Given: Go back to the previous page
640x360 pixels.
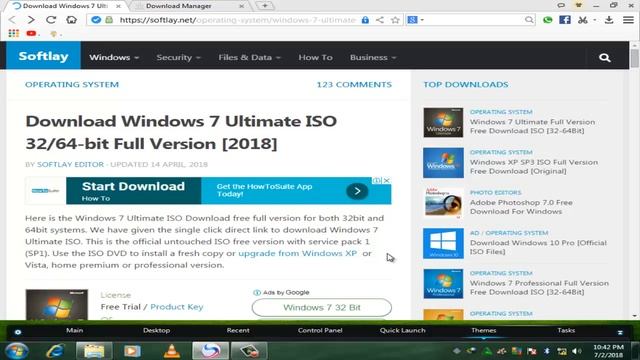Looking at the screenshot, I should (x=12, y=20).
